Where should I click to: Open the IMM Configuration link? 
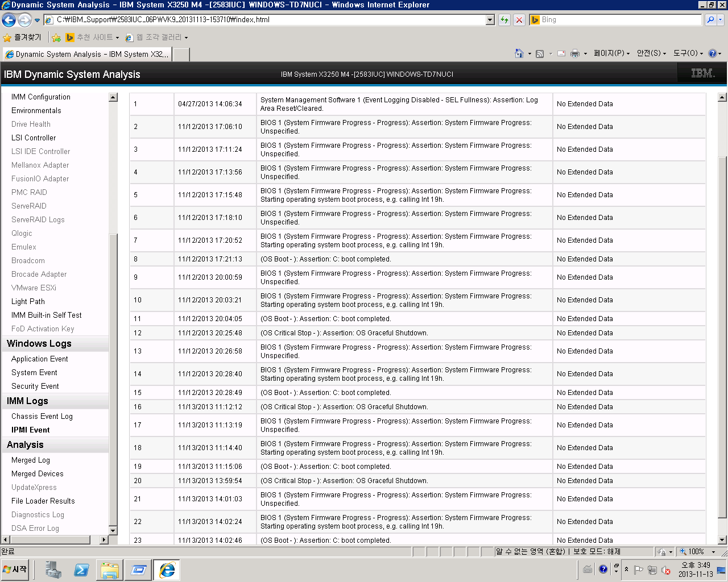[41, 97]
